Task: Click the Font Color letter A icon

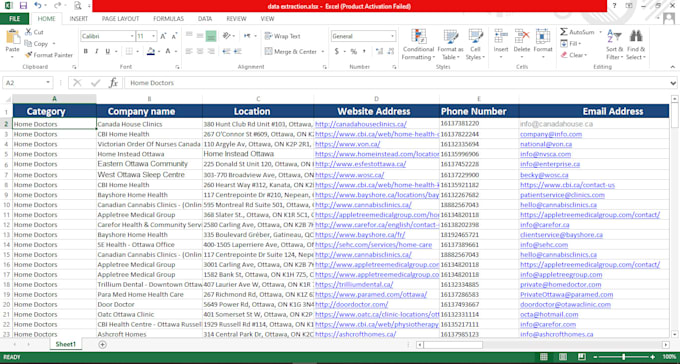Action: 168,51
